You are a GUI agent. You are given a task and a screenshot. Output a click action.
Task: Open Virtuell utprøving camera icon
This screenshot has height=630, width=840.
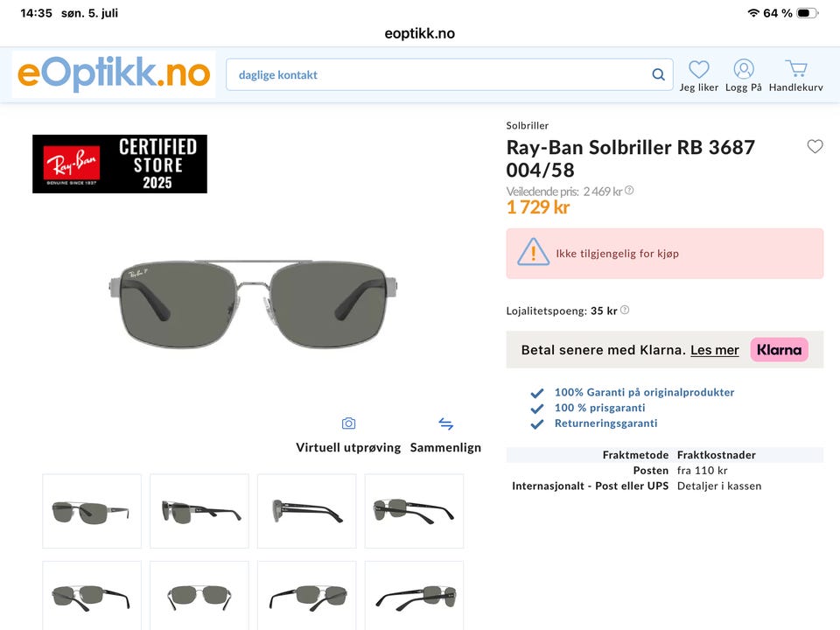[348, 423]
